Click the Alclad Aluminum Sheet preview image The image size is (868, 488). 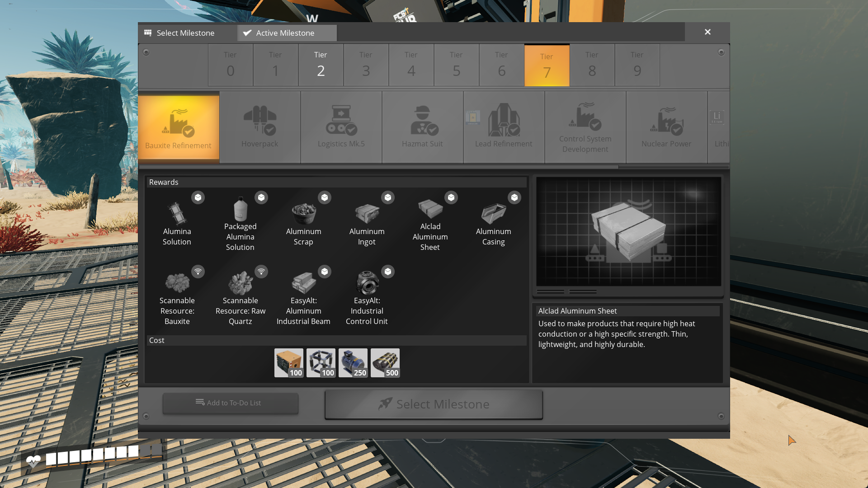point(628,231)
